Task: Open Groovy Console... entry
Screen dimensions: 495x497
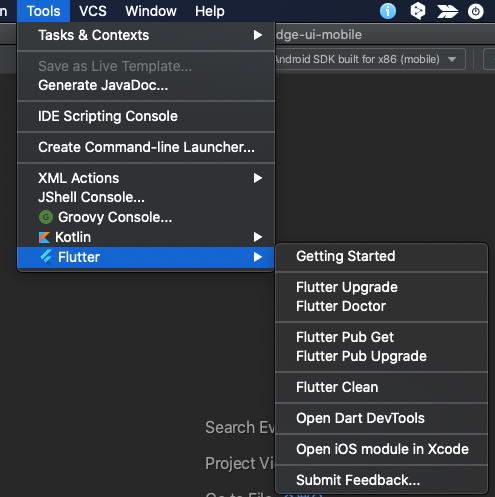Action: click(x=146, y=217)
